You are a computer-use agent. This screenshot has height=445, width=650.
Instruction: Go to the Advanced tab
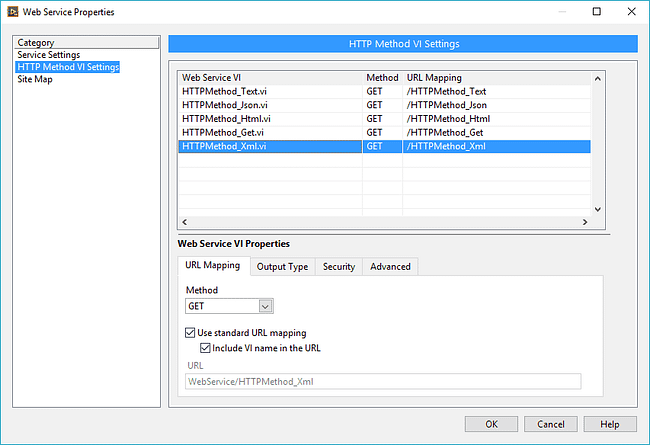point(390,267)
